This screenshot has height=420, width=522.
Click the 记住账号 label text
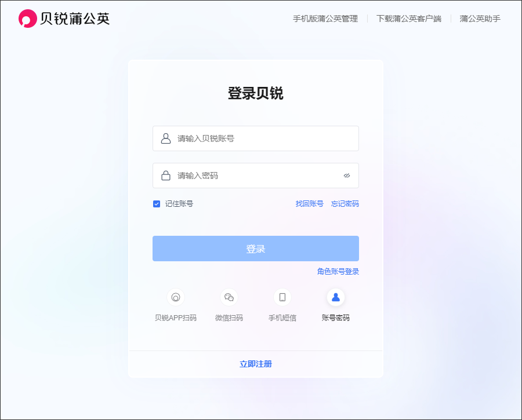[179, 203]
